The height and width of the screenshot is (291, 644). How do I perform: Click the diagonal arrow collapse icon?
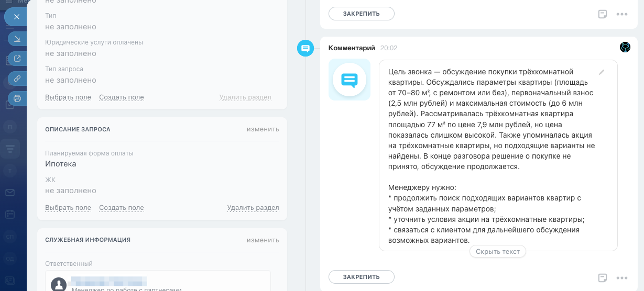point(17,39)
